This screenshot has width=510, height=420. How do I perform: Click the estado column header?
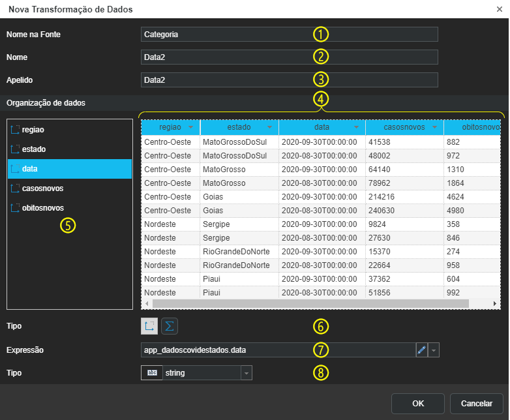point(239,127)
